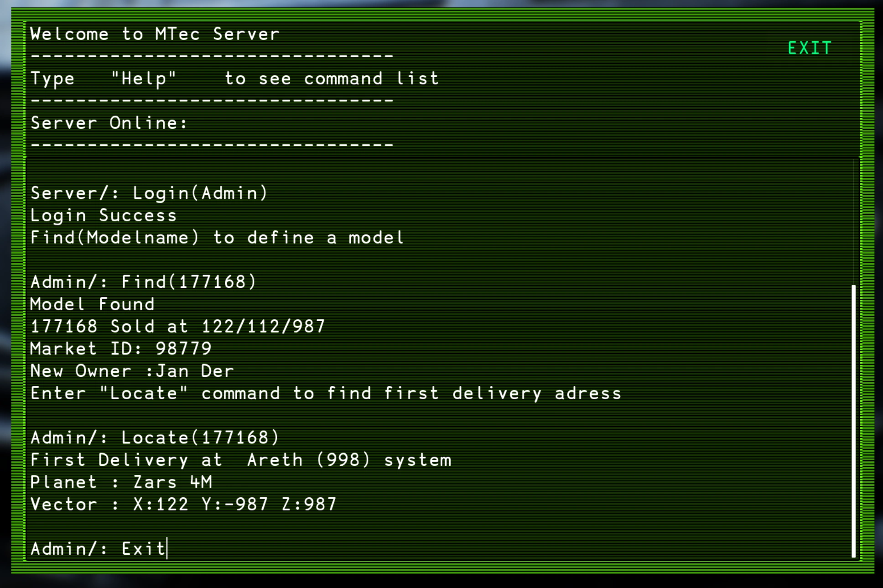Click the empty scrollbar track above the thumb

[853, 219]
